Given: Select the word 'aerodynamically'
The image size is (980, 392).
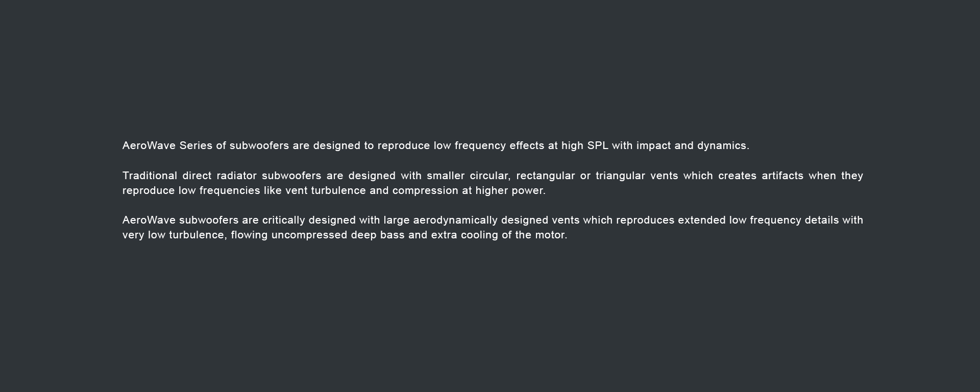Looking at the screenshot, I should coord(455,220).
